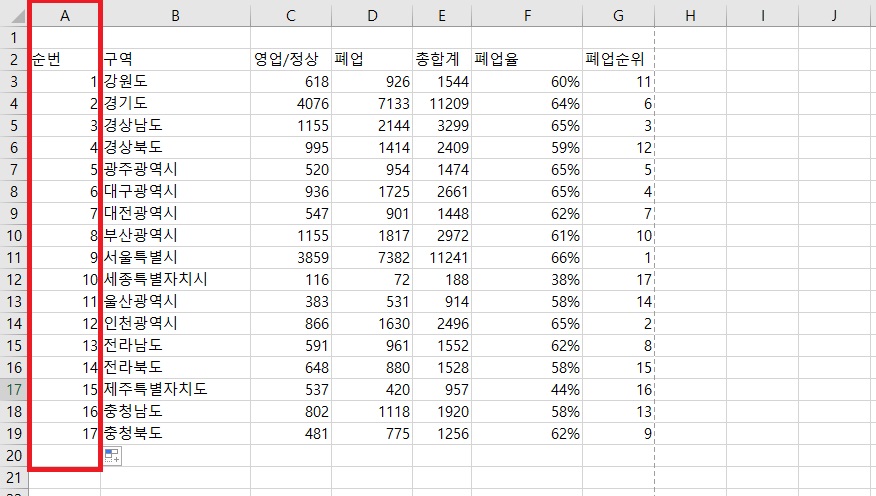The image size is (876, 496).
Task: Select column F header
Action: [527, 16]
